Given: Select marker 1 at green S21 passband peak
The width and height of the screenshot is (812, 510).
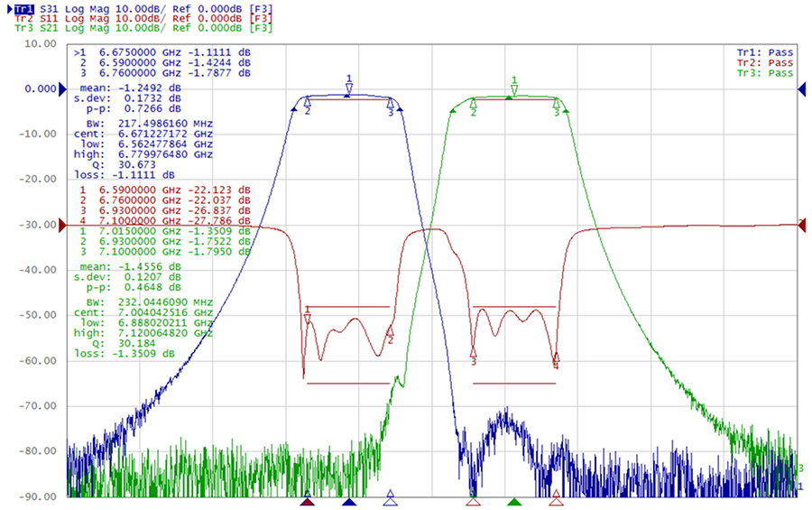Looking at the screenshot, I should (x=514, y=88).
